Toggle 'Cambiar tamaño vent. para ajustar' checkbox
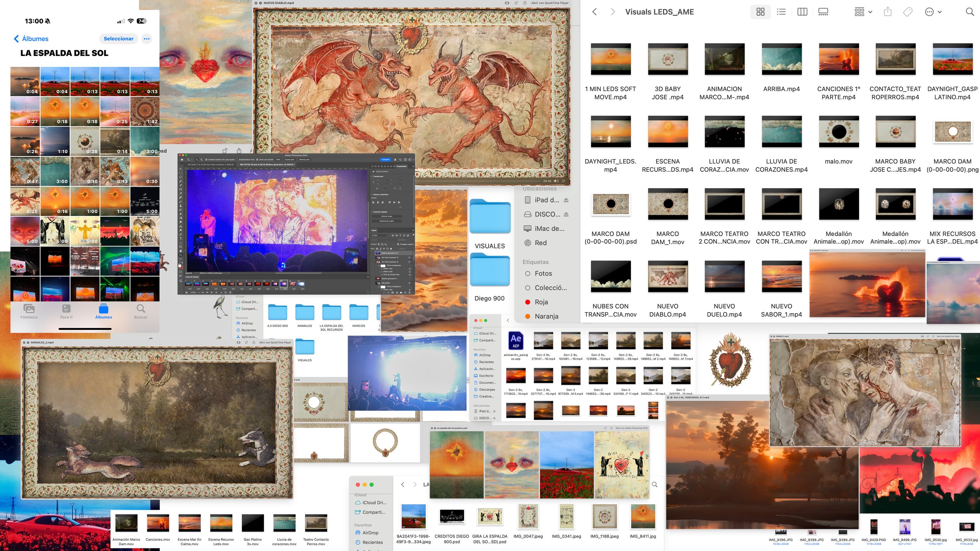The height and width of the screenshot is (551, 980). click(206, 160)
